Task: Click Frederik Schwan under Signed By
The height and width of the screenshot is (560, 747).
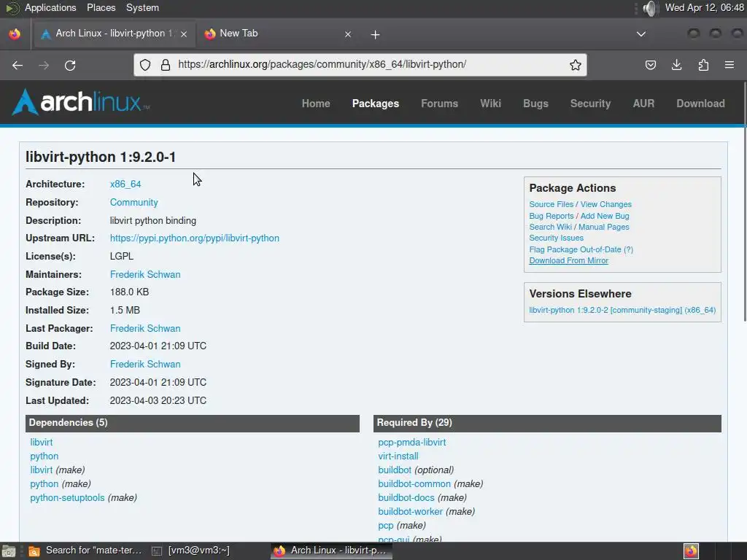Action: [145, 365]
